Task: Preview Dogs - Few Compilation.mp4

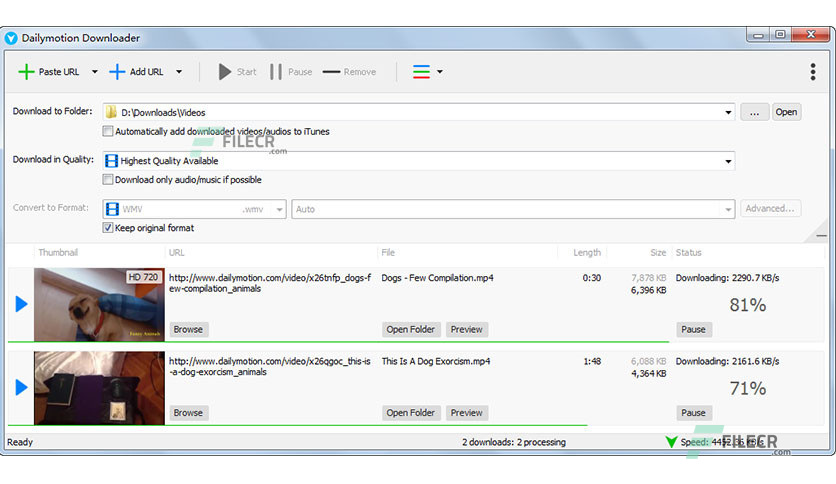Action: tap(467, 329)
